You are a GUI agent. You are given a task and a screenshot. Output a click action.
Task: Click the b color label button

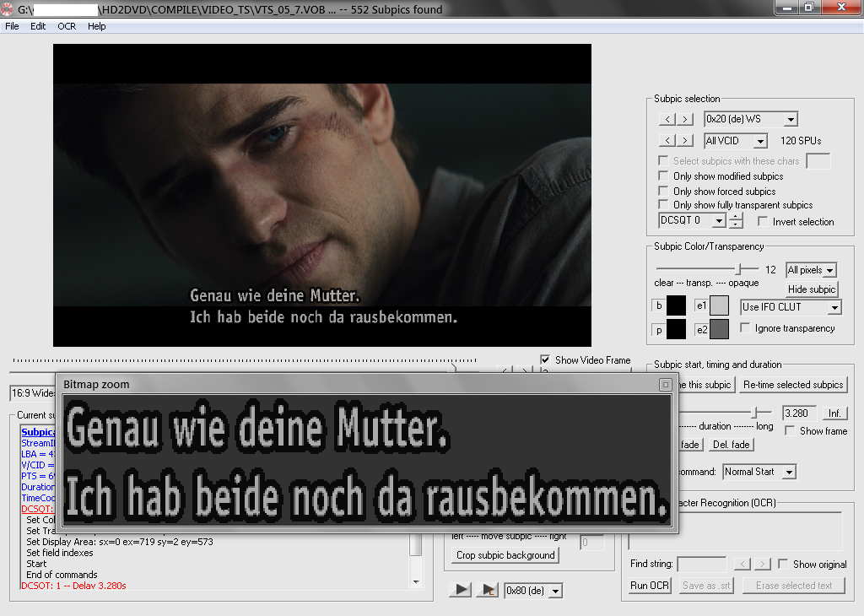(658, 305)
